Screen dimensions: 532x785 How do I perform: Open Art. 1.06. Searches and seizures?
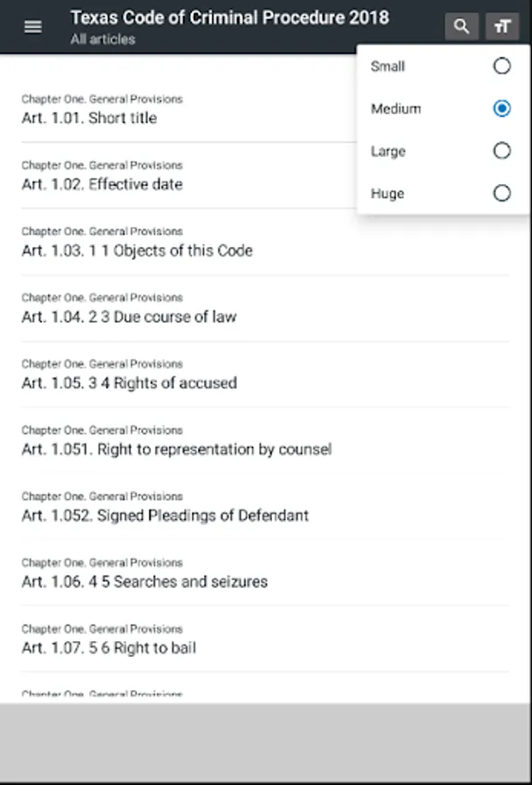click(x=145, y=582)
